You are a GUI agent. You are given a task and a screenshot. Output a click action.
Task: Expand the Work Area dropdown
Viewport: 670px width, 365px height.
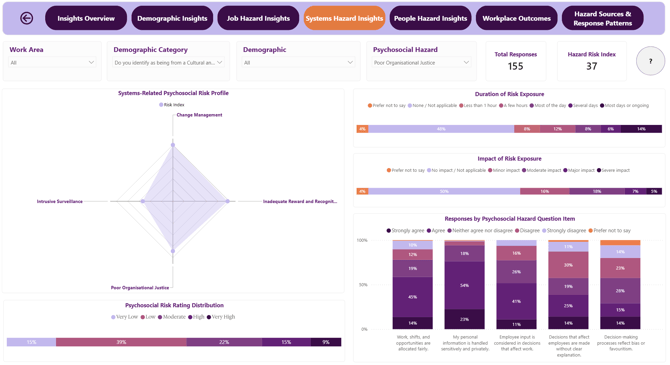coord(52,62)
